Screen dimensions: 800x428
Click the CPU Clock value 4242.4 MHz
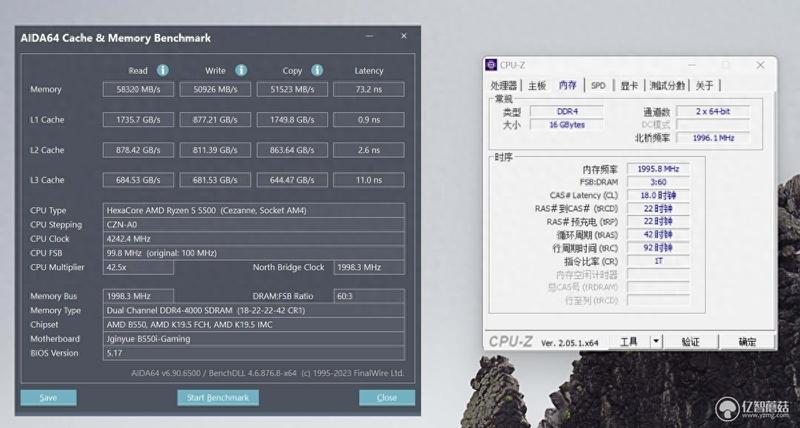(254, 239)
